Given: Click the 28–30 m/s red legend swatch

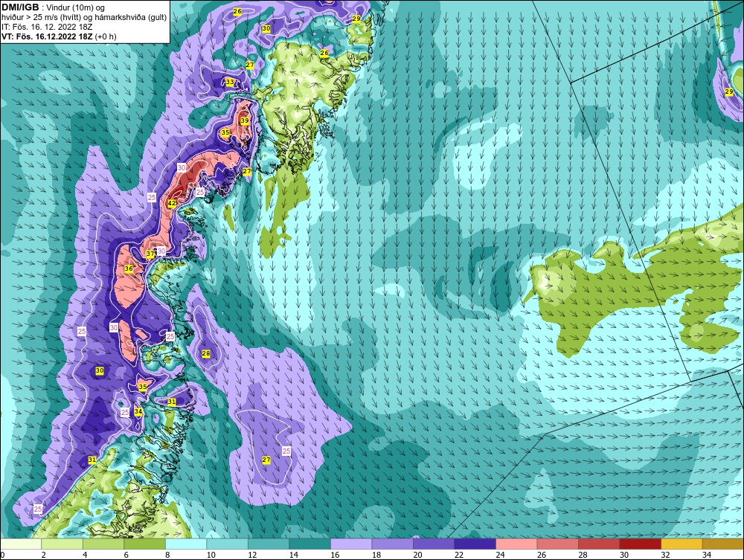Looking at the screenshot, I should 599,544.
